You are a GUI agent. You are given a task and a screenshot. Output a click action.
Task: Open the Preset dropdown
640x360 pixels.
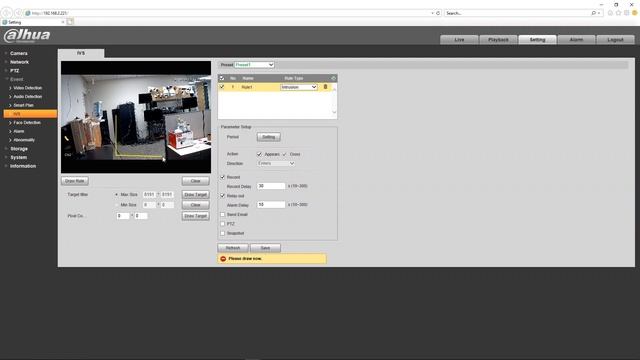(254, 64)
